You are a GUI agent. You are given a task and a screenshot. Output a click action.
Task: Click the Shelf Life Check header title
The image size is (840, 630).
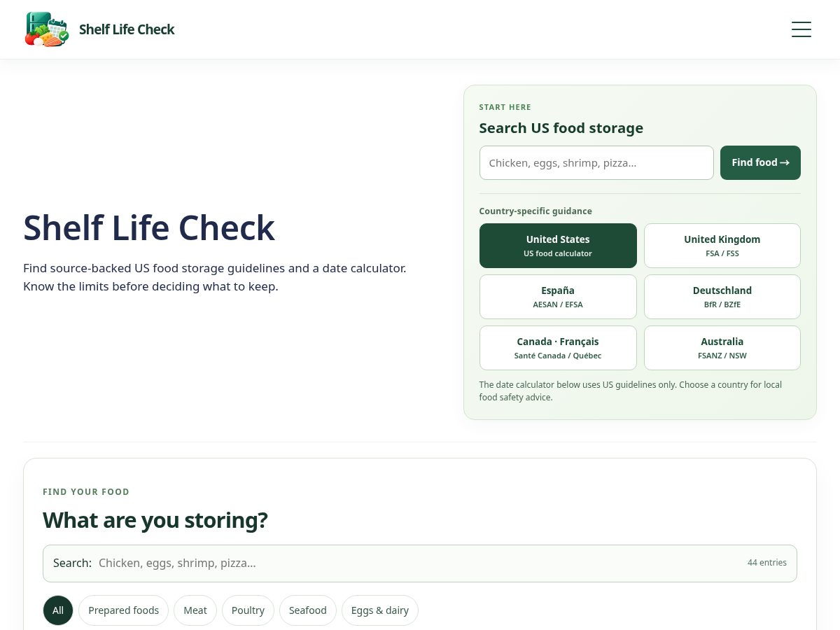pyautogui.click(x=127, y=29)
